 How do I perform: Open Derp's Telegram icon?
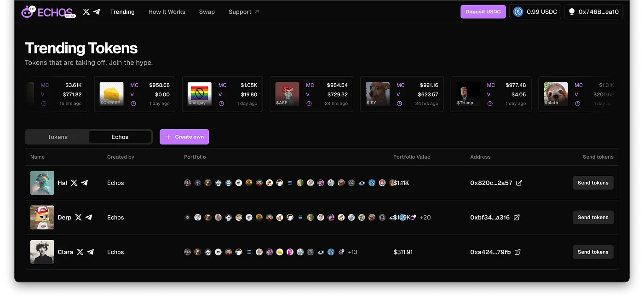(89, 217)
